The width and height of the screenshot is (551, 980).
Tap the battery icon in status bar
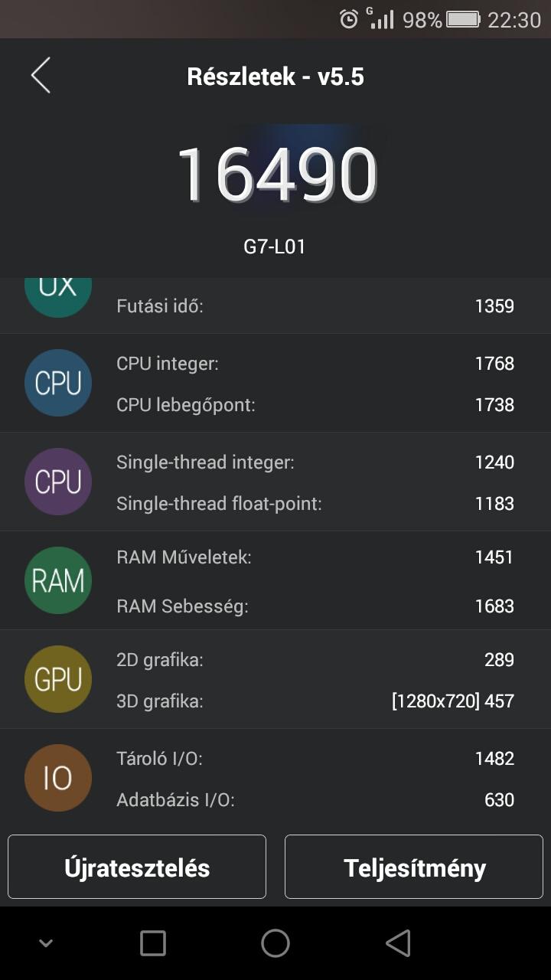(463, 19)
